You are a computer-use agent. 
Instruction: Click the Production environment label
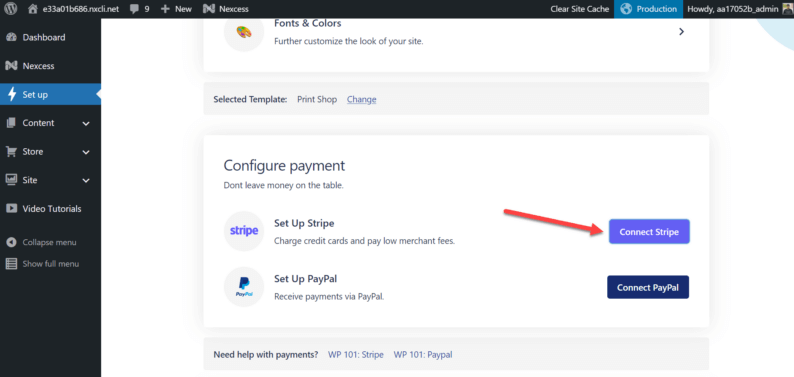[x=657, y=9]
